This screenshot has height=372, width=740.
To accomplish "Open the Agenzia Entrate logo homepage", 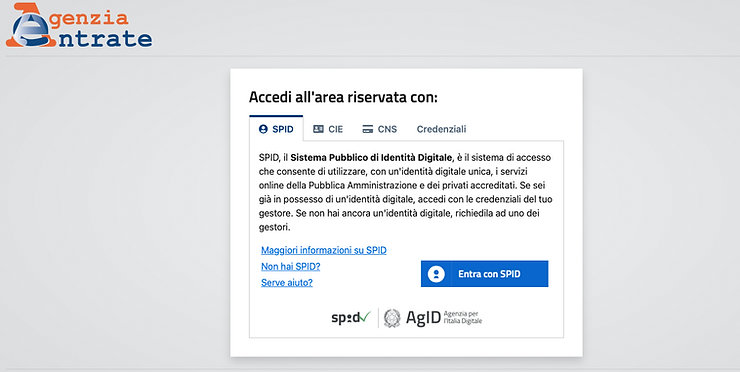I will coord(79,25).
